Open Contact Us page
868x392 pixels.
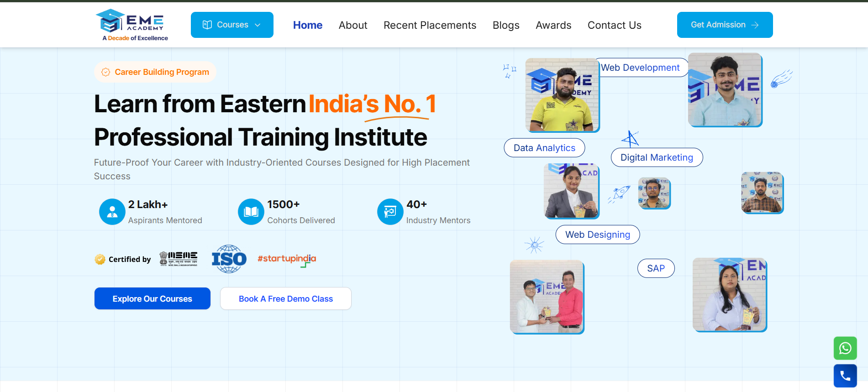pyautogui.click(x=614, y=25)
